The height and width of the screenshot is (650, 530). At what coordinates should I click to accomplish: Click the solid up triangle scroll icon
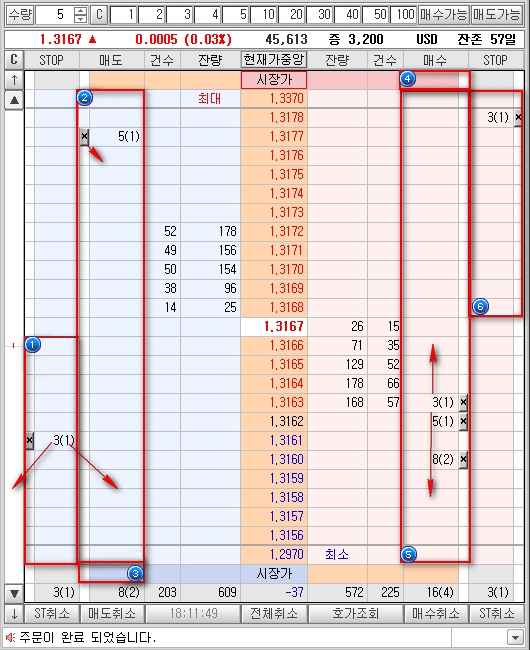pyautogui.click(x=14, y=99)
